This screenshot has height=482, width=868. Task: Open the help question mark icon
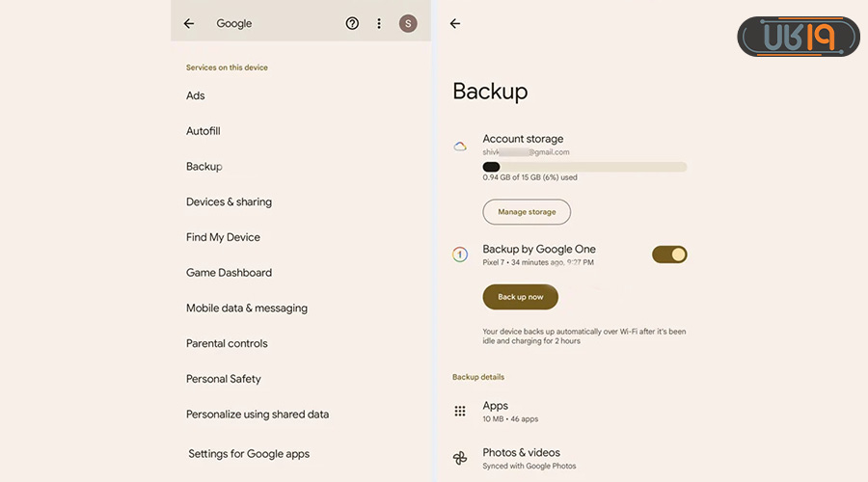[x=352, y=24]
